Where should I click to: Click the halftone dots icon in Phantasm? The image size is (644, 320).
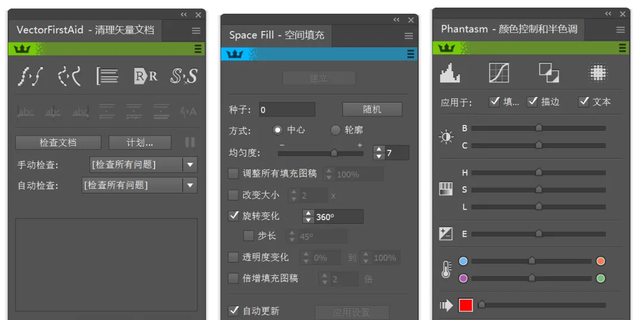599,73
